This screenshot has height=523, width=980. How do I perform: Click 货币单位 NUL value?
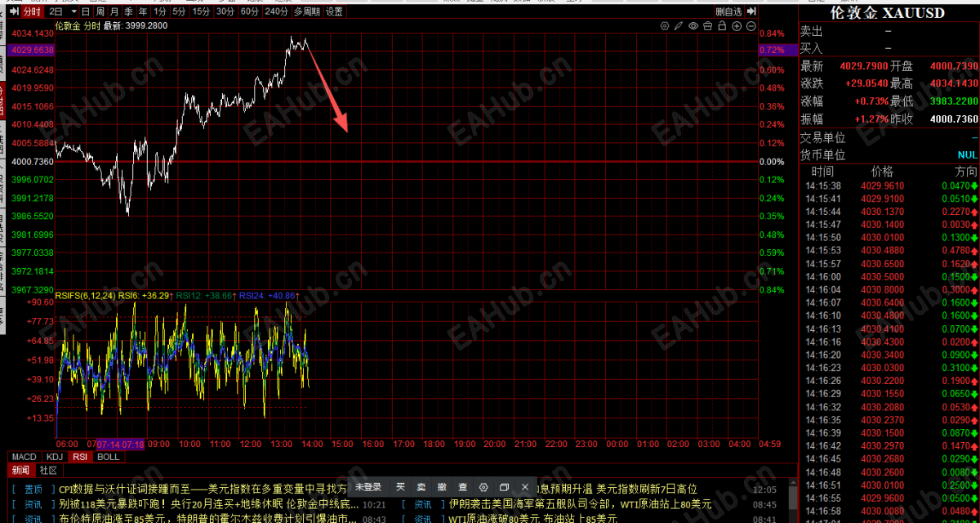point(967,154)
